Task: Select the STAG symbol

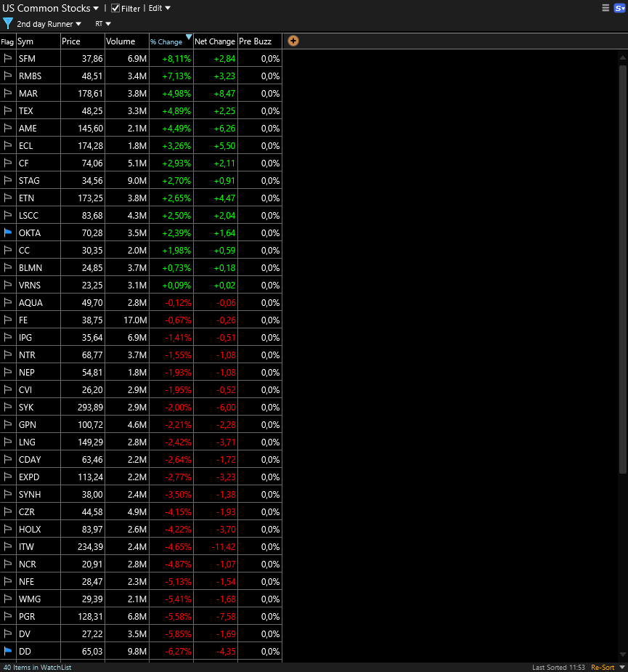Action: coord(29,180)
